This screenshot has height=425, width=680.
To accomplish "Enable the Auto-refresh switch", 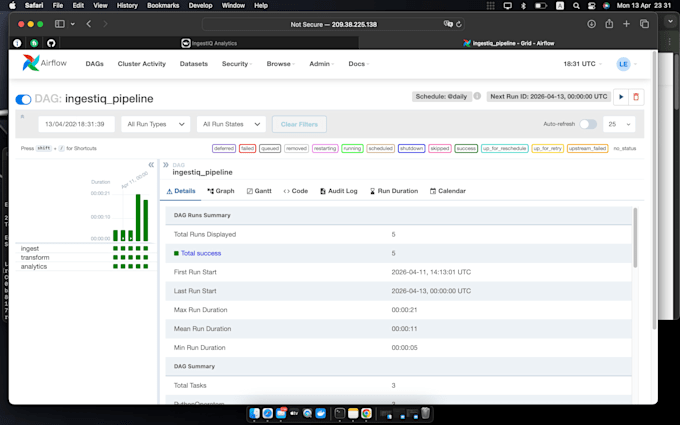I will pos(588,124).
